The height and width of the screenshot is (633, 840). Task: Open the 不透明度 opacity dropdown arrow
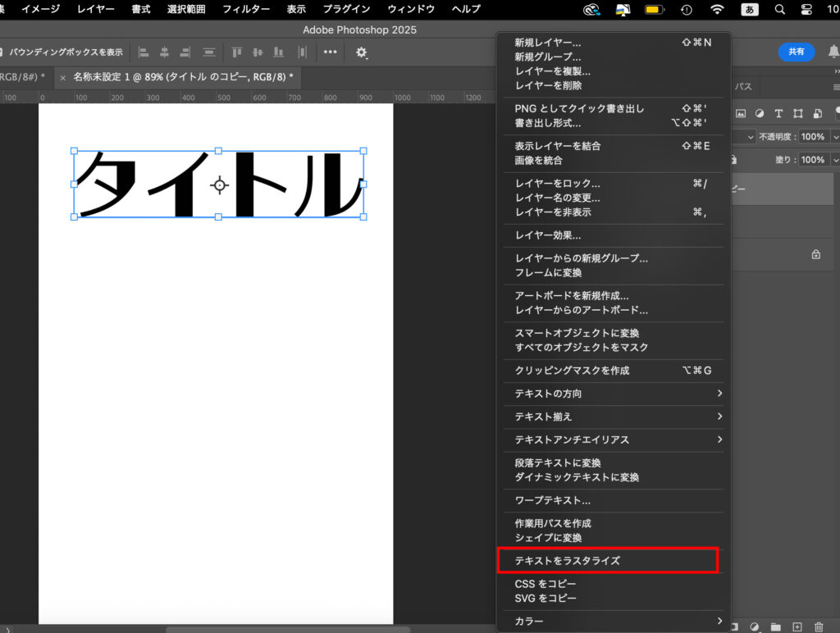pos(835,137)
